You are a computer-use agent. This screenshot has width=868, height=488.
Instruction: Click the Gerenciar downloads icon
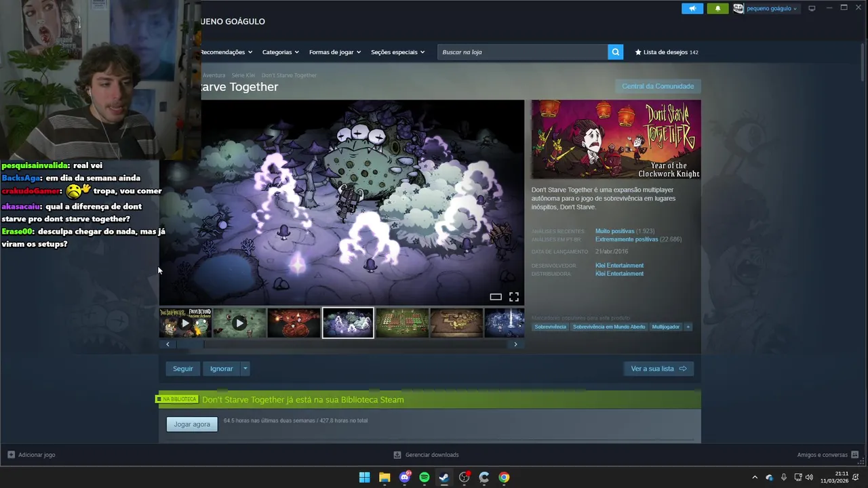pos(397,455)
